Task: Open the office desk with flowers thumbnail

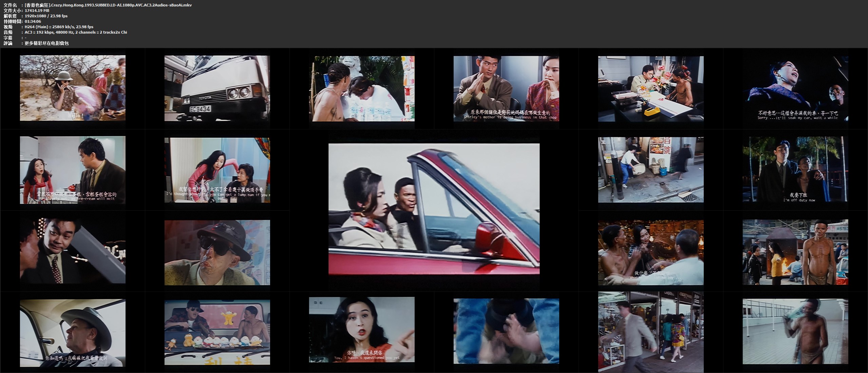Action: [x=651, y=89]
